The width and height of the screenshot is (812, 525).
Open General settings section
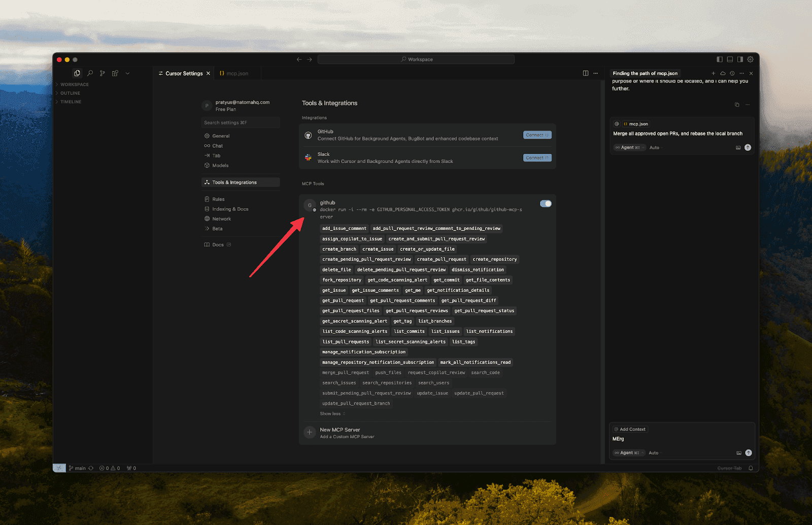click(x=241, y=136)
